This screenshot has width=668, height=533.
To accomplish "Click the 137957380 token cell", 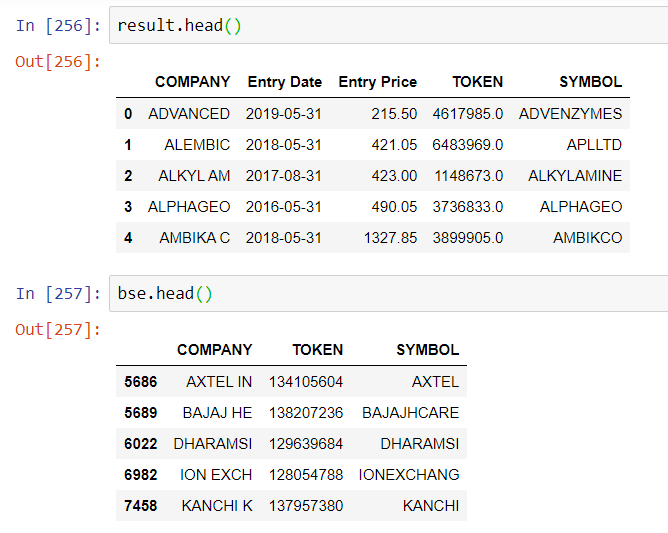I will (x=306, y=506).
